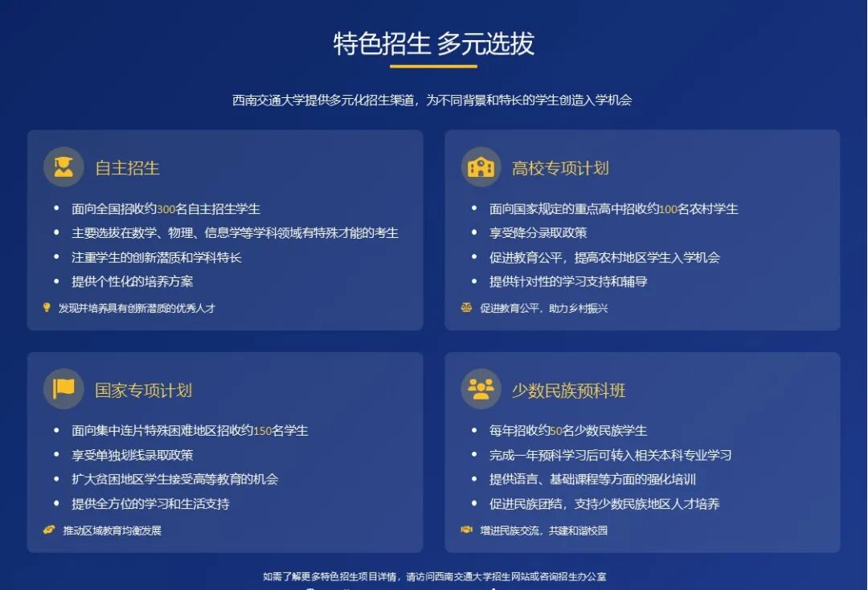Click the 国家专项计划 card heading
The width and height of the screenshot is (868, 590).
[143, 390]
